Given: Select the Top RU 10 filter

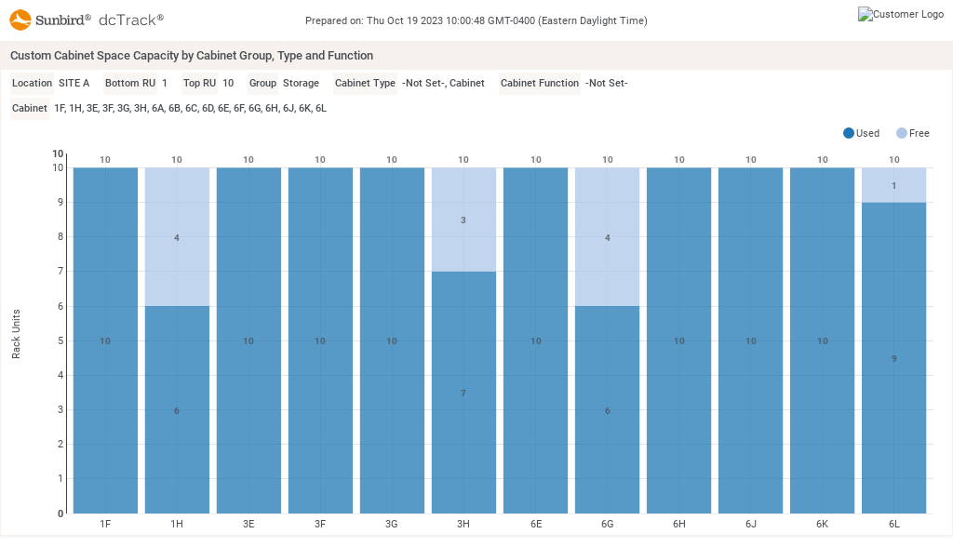Looking at the screenshot, I should click(199, 83).
